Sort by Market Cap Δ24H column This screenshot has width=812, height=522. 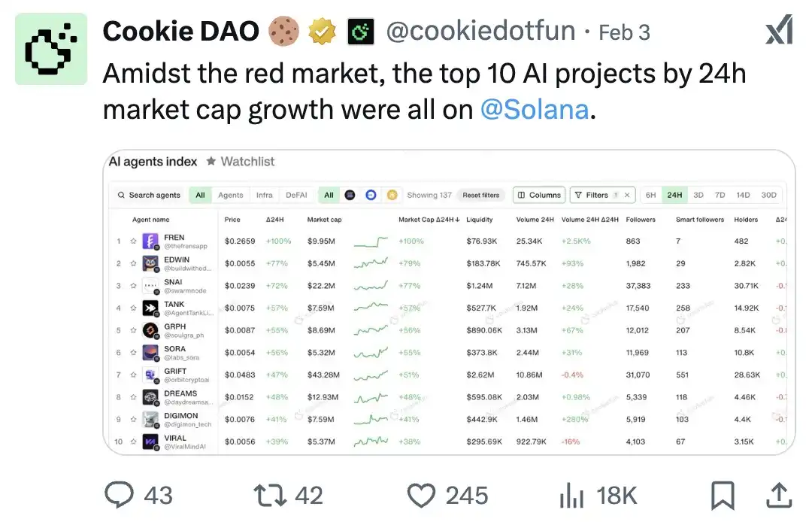429,220
